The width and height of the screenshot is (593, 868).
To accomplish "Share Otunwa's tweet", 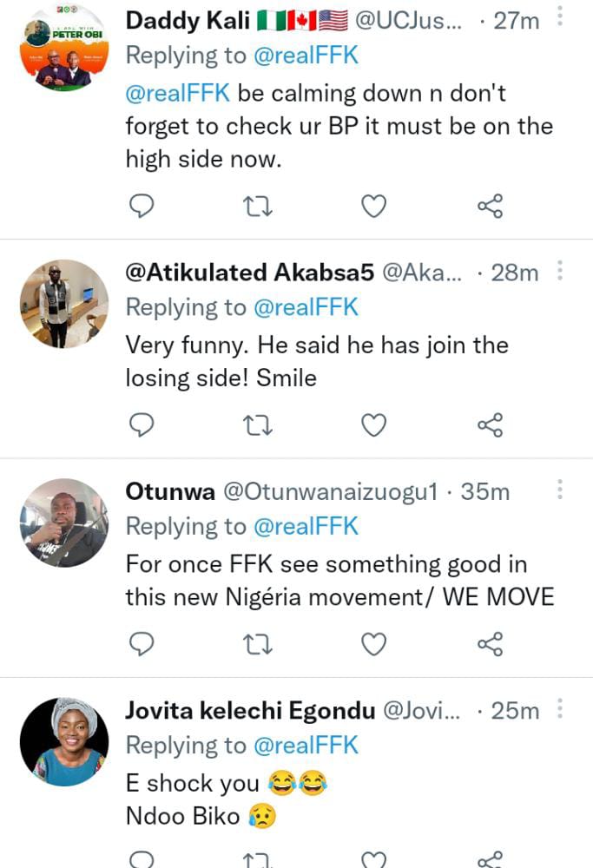I will (490, 643).
